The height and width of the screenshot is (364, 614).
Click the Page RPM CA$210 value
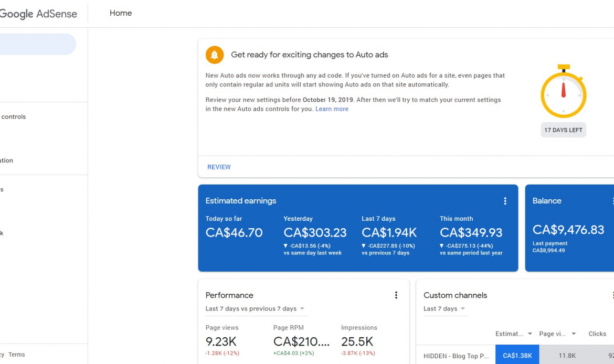pyautogui.click(x=301, y=341)
